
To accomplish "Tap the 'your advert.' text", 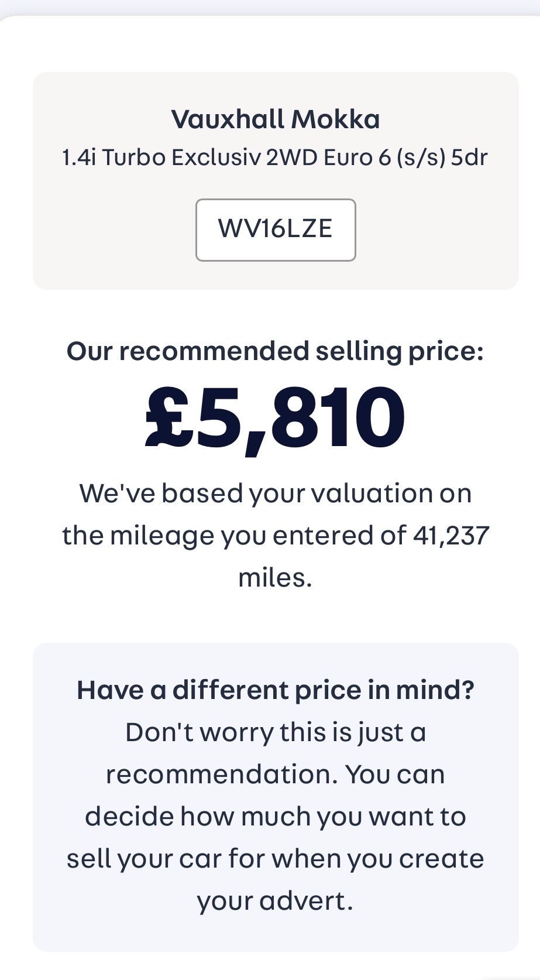I will pos(275,901).
